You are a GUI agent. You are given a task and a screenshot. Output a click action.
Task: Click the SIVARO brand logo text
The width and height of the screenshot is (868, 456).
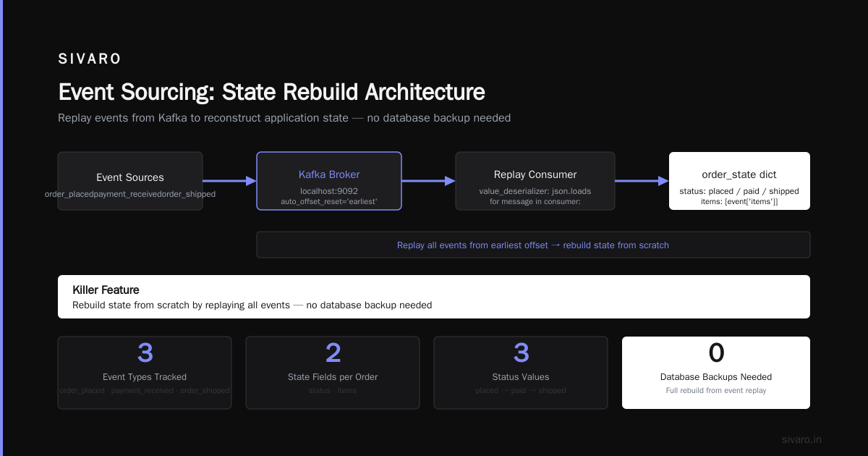90,59
